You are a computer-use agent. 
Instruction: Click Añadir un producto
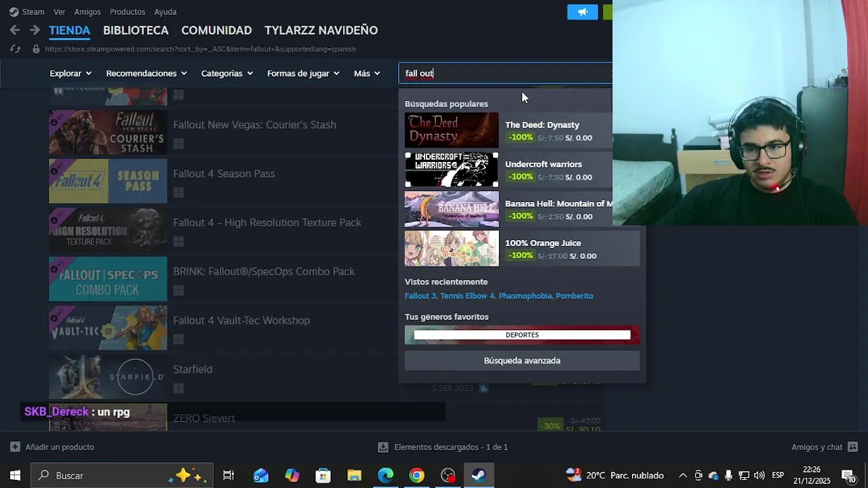tap(52, 447)
